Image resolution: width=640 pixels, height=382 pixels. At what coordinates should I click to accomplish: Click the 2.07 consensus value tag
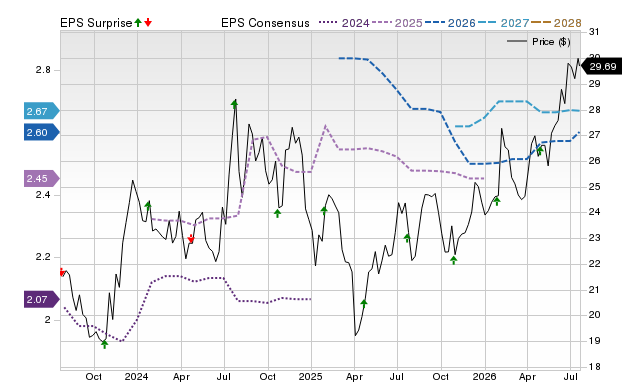42,300
